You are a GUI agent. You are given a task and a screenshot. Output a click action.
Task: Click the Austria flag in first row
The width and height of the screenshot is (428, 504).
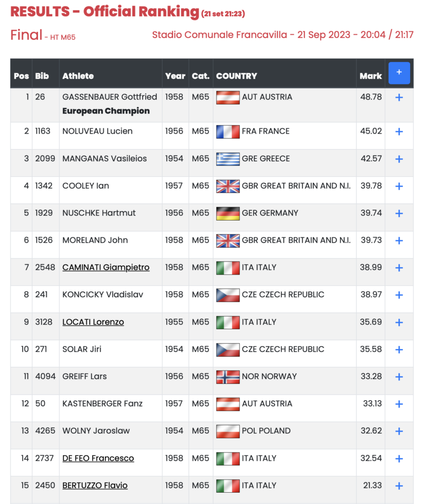tap(228, 97)
